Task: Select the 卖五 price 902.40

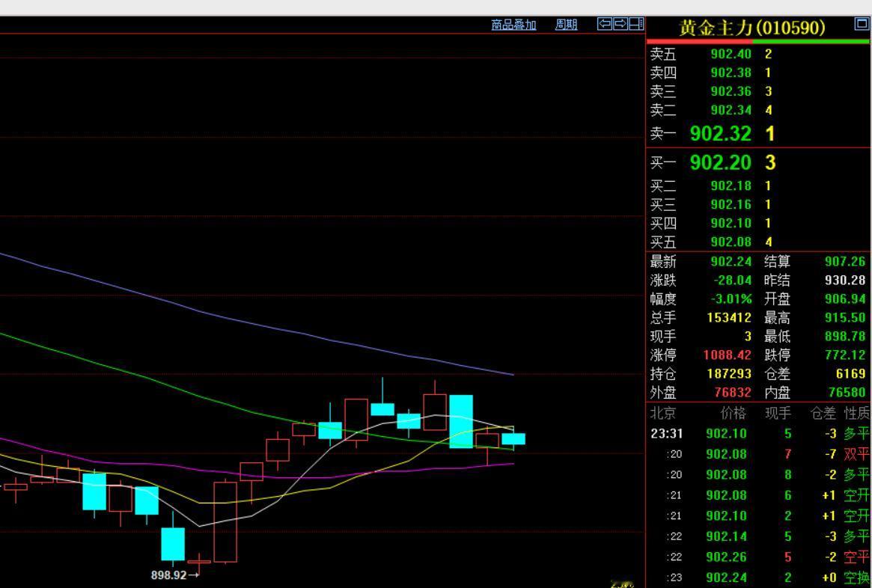Action: click(731, 54)
